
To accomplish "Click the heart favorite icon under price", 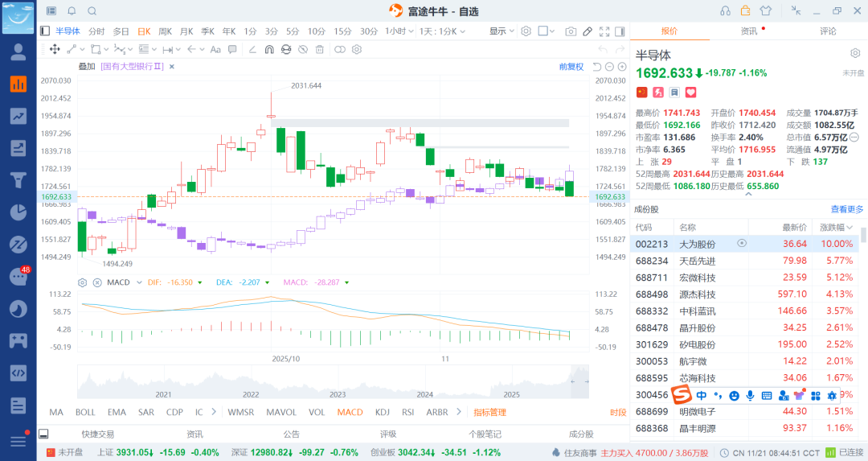I will pyautogui.click(x=690, y=93).
